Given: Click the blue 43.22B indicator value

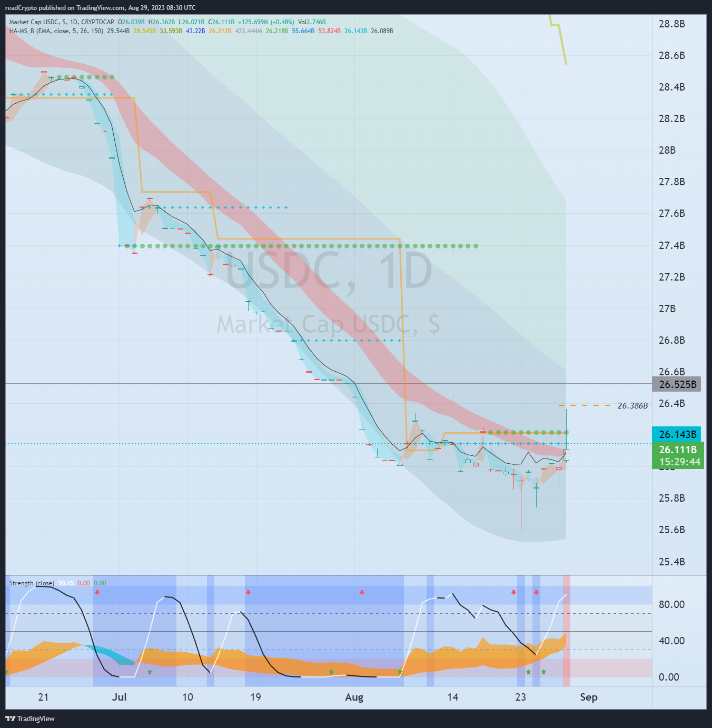Looking at the screenshot, I should coord(195,31).
